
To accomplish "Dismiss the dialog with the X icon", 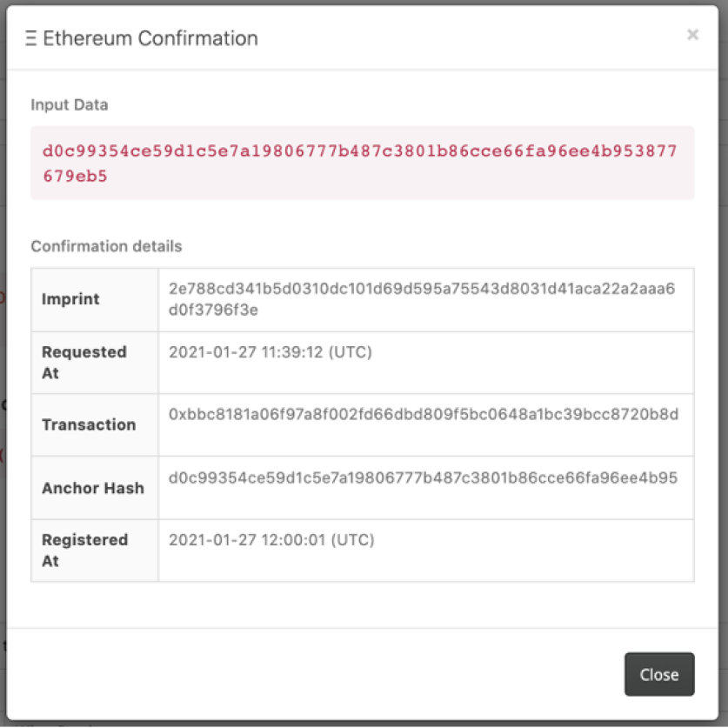I will tap(692, 35).
